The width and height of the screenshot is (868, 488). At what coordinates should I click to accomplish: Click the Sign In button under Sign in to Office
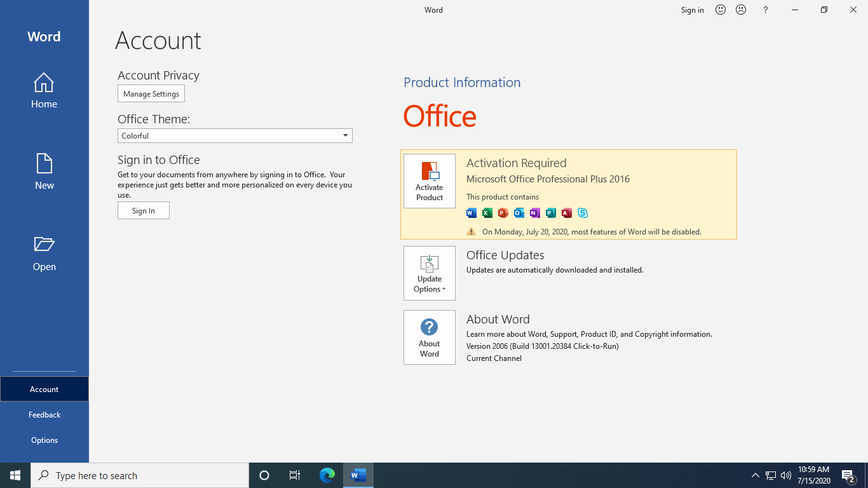point(144,210)
